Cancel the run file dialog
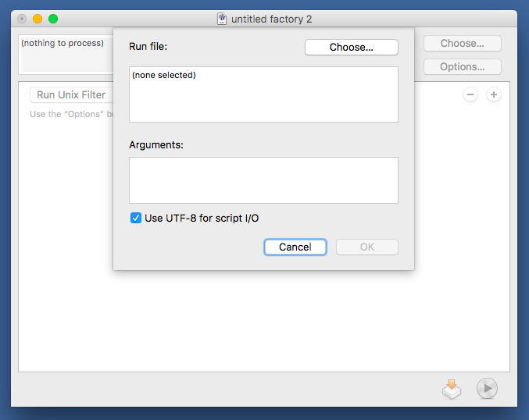 [295, 247]
